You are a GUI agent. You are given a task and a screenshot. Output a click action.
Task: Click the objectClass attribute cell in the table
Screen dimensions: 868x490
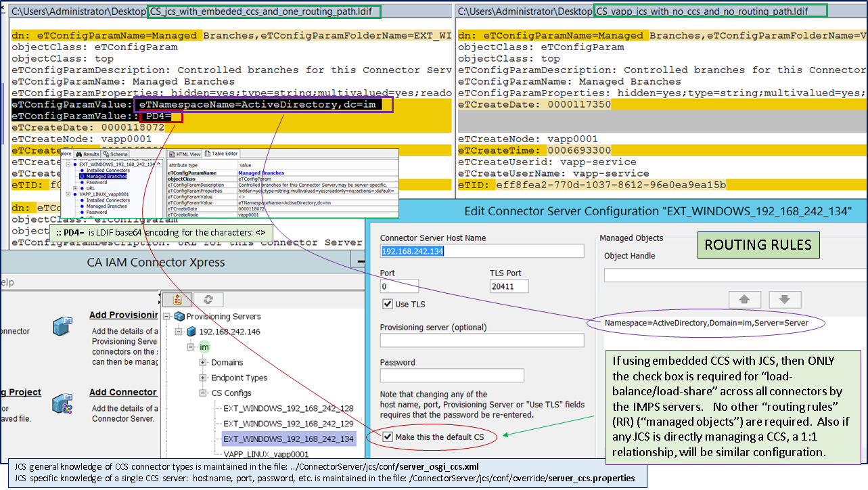tap(202, 179)
